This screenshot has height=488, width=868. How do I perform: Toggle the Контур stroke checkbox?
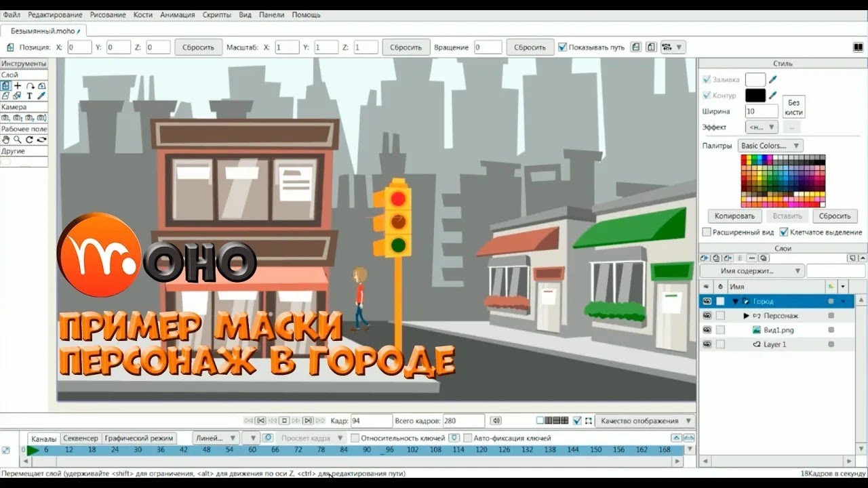pos(707,96)
